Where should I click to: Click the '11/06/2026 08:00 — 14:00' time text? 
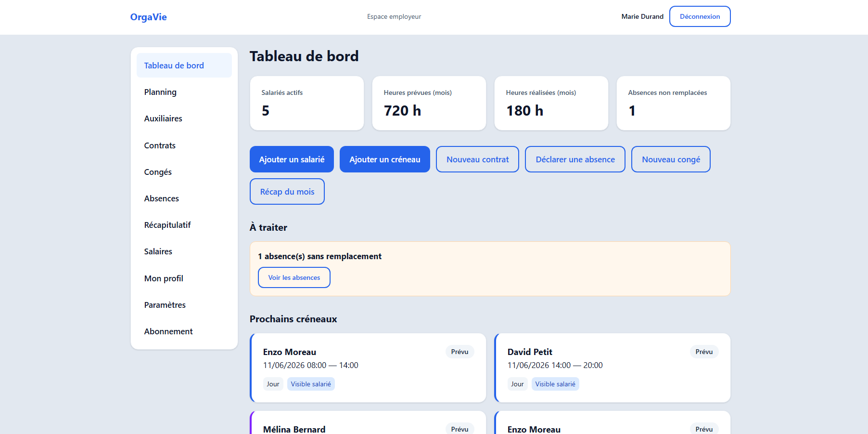[x=310, y=365]
